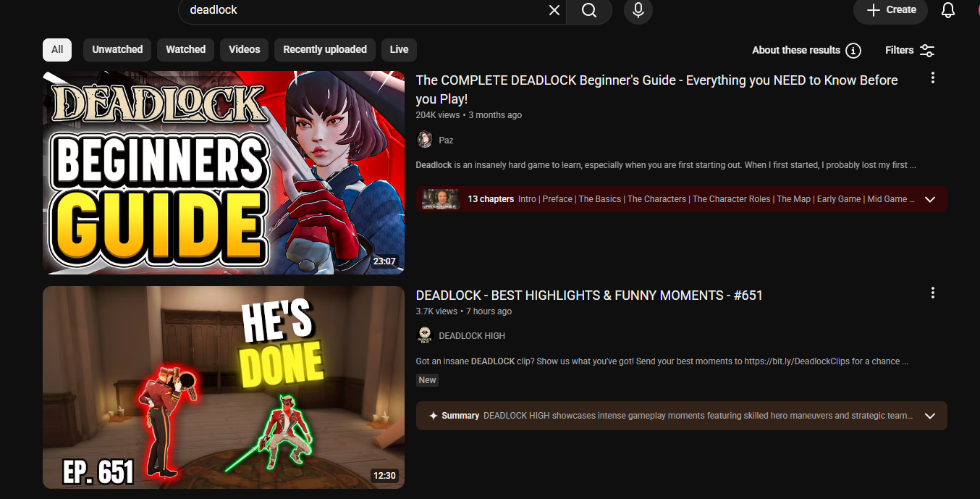Image resolution: width=980 pixels, height=499 pixels.
Task: Click the 204K views 3 months ago text
Action: [x=468, y=115]
